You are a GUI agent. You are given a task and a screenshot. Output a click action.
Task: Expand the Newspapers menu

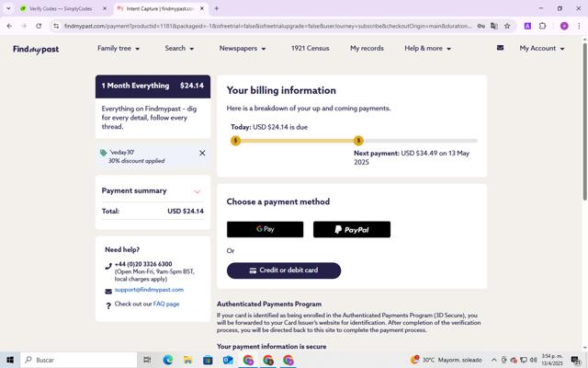243,49
